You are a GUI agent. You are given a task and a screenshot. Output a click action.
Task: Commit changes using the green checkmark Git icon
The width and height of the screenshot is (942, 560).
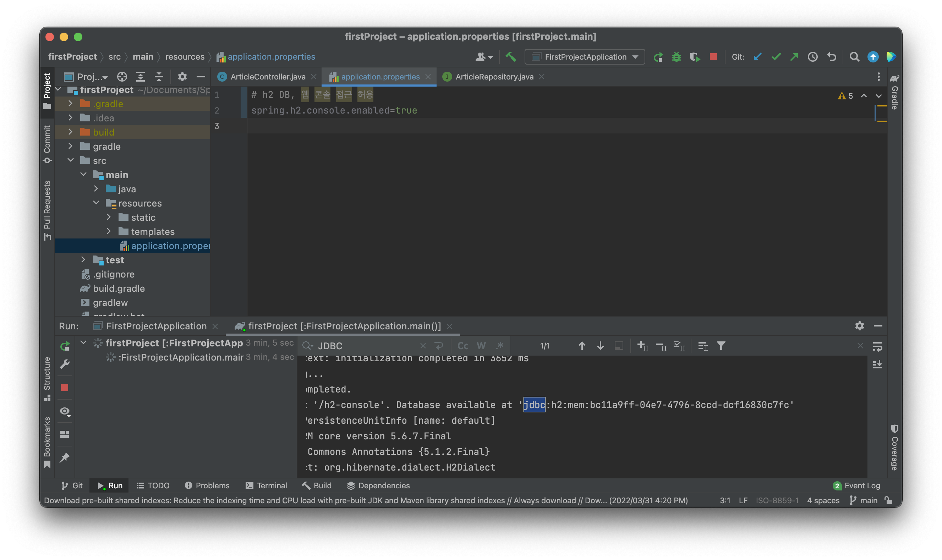(776, 57)
